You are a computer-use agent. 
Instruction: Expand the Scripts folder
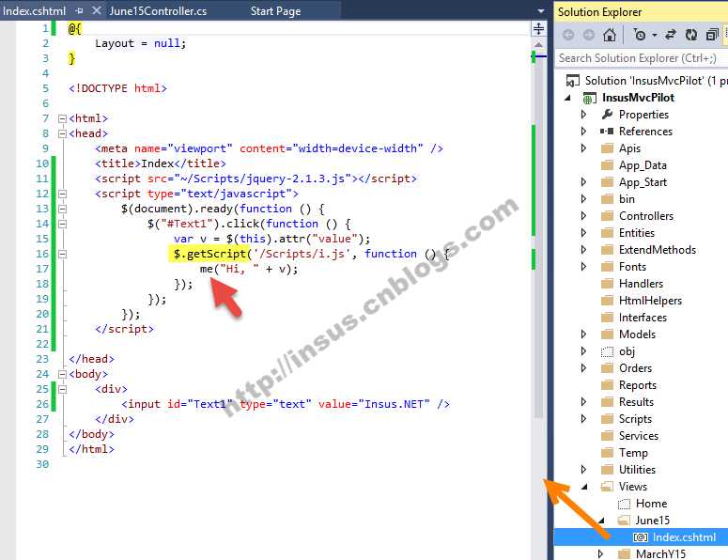(583, 419)
